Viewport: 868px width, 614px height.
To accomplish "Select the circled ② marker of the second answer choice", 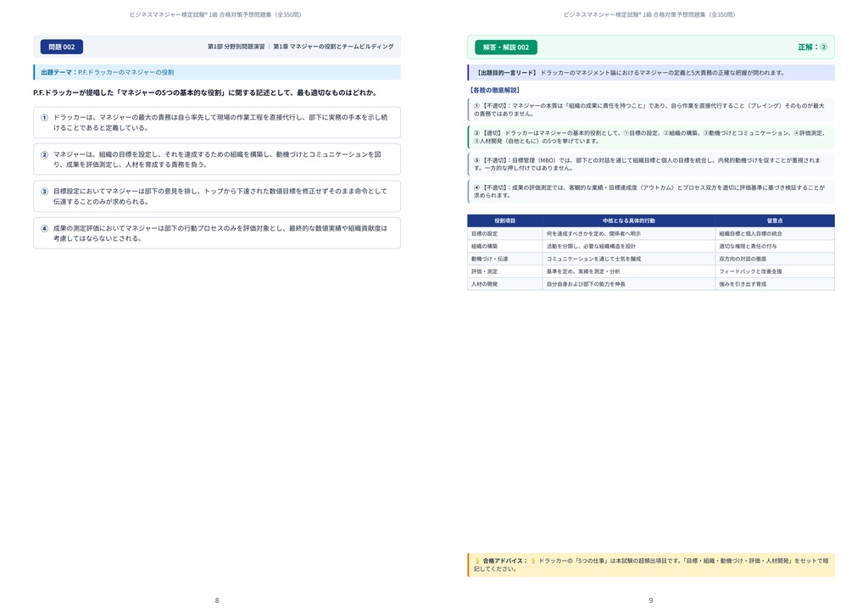I will coord(44,154).
